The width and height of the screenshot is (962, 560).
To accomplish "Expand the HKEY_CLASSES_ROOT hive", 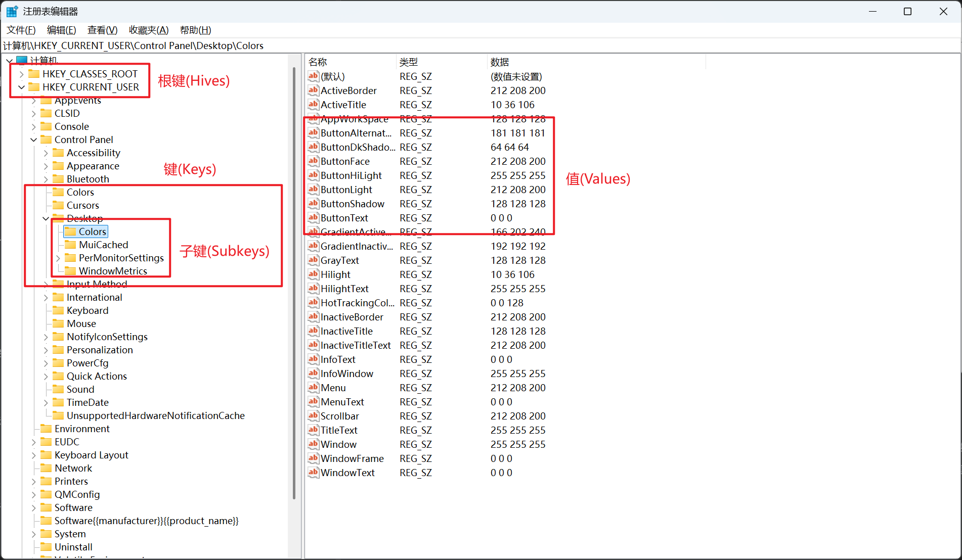I will tap(22, 74).
